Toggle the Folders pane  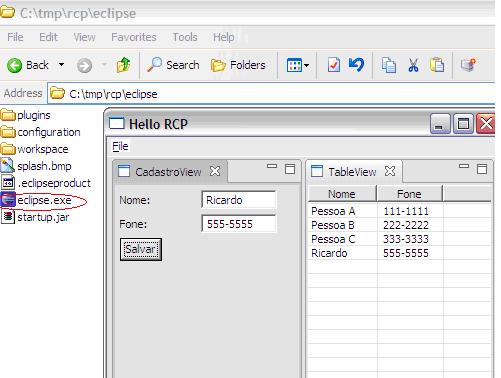pyautogui.click(x=238, y=65)
